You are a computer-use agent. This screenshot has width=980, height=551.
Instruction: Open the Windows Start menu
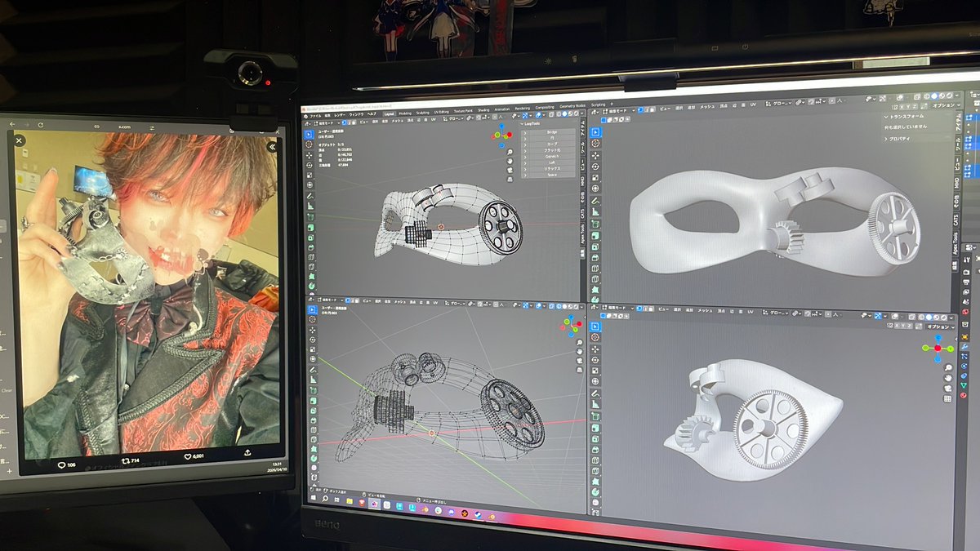pos(313,498)
